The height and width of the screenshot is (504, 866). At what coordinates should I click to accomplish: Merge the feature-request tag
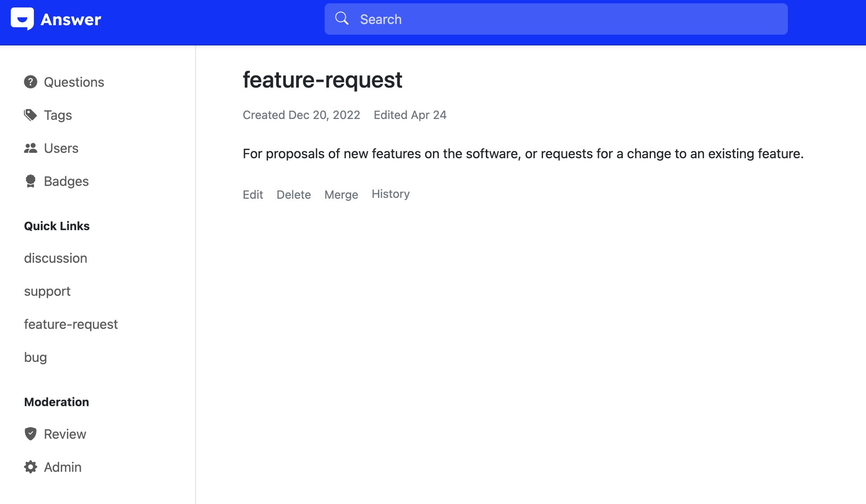[341, 194]
